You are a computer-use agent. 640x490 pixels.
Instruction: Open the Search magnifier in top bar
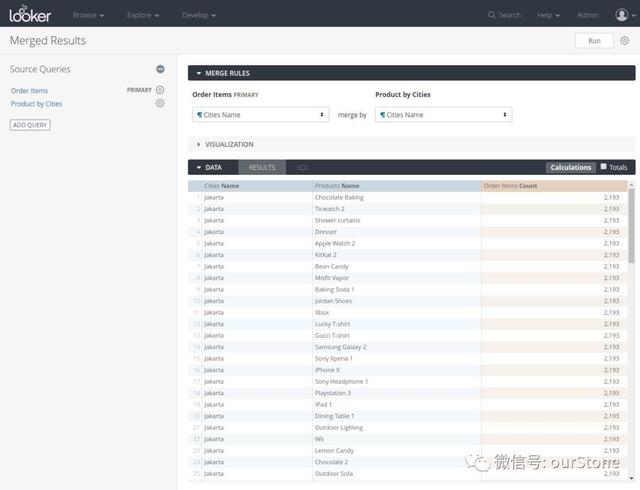[x=492, y=15]
